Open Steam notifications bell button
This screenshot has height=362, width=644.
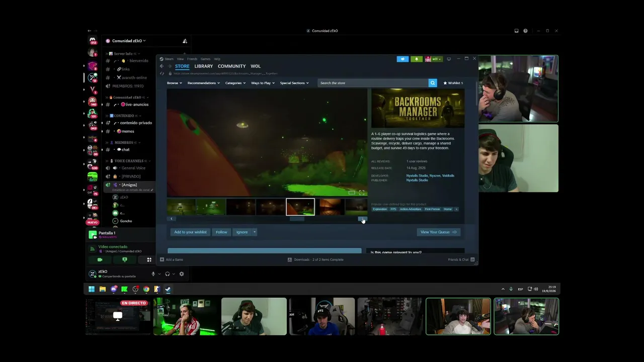pos(417,59)
